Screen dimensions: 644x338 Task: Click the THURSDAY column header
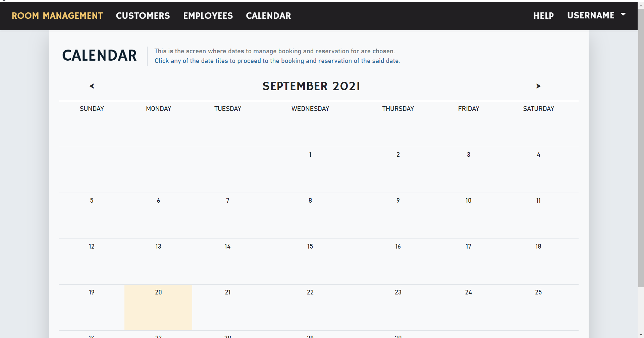tap(398, 109)
